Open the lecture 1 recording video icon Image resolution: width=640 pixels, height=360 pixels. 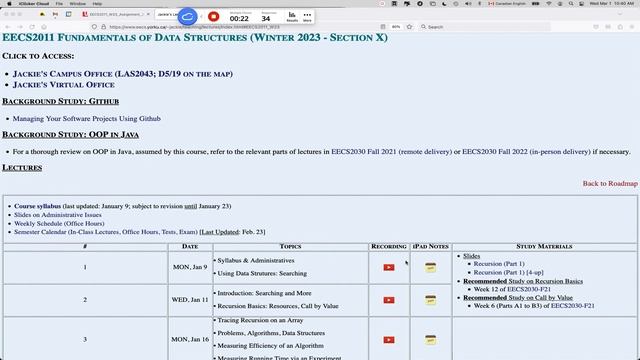pyautogui.click(x=389, y=267)
